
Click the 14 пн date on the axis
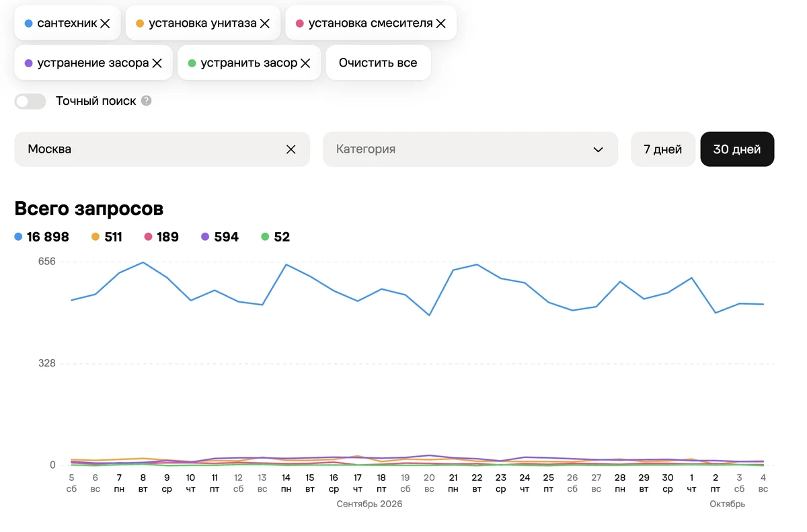point(286,483)
